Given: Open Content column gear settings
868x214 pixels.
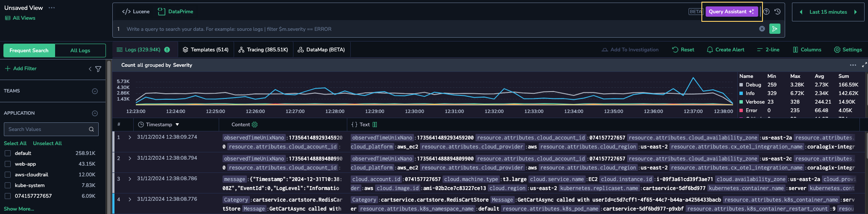Looking at the screenshot, I should 255,125.
